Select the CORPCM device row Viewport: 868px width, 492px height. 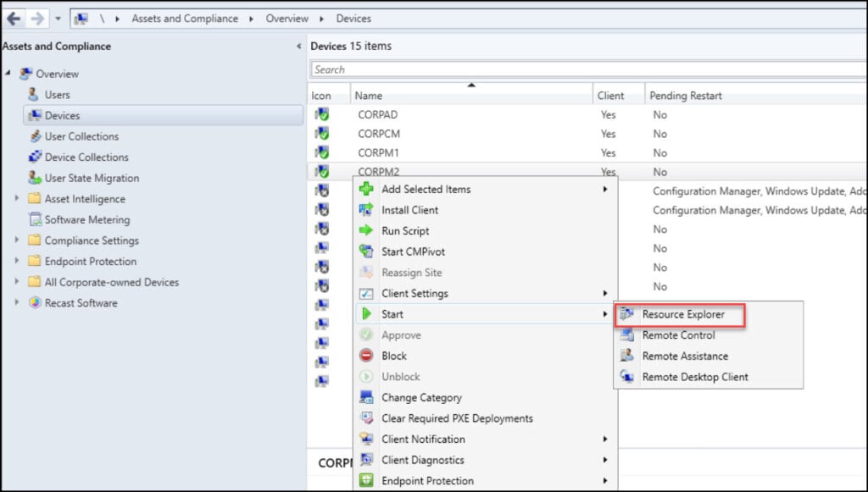(x=587, y=134)
